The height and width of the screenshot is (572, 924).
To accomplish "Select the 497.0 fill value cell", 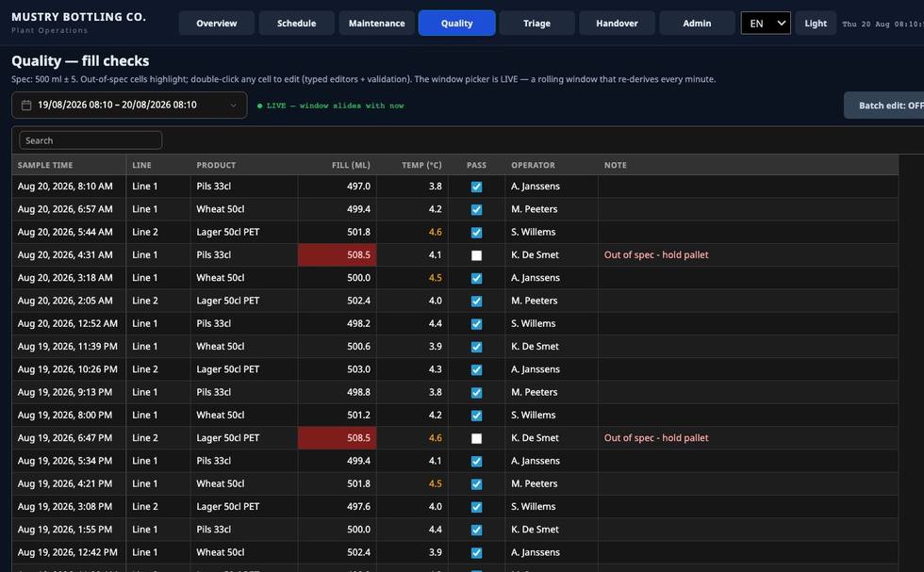I will (x=338, y=187).
